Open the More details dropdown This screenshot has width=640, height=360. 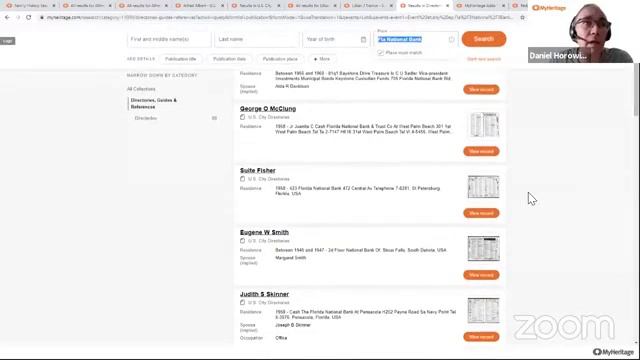click(x=322, y=59)
